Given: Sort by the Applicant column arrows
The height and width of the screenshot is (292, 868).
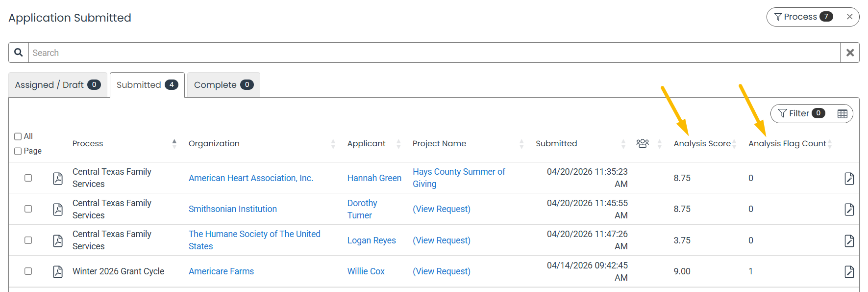Looking at the screenshot, I should 398,144.
